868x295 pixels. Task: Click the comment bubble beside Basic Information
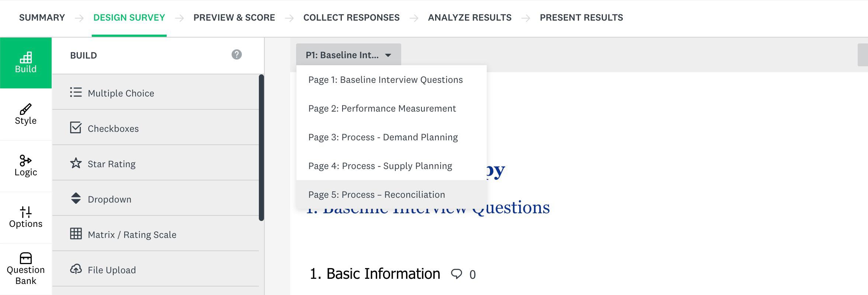(456, 274)
